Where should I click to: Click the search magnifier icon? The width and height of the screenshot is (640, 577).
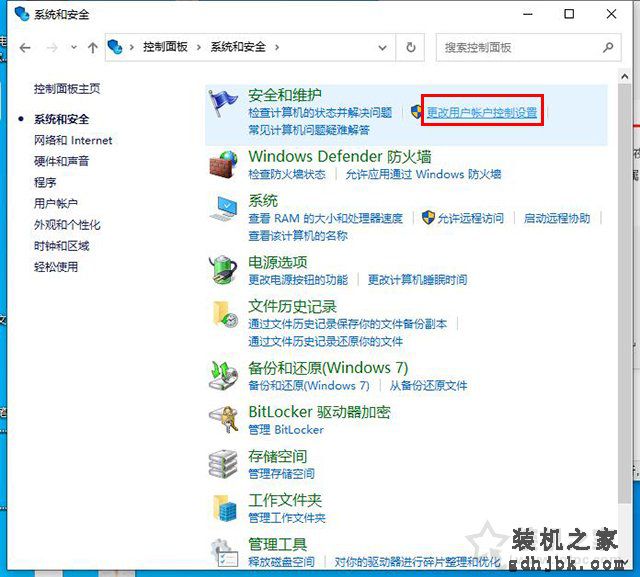pos(608,47)
